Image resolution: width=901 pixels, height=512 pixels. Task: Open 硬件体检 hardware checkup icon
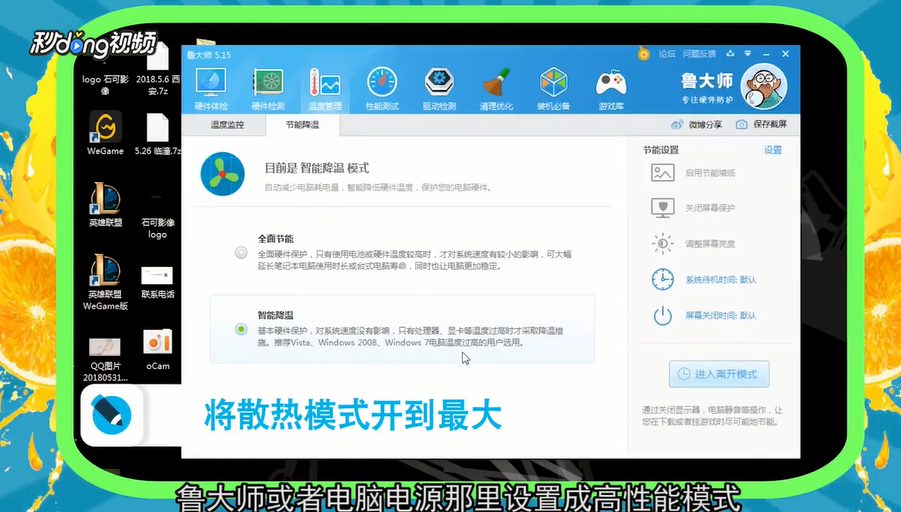(211, 88)
